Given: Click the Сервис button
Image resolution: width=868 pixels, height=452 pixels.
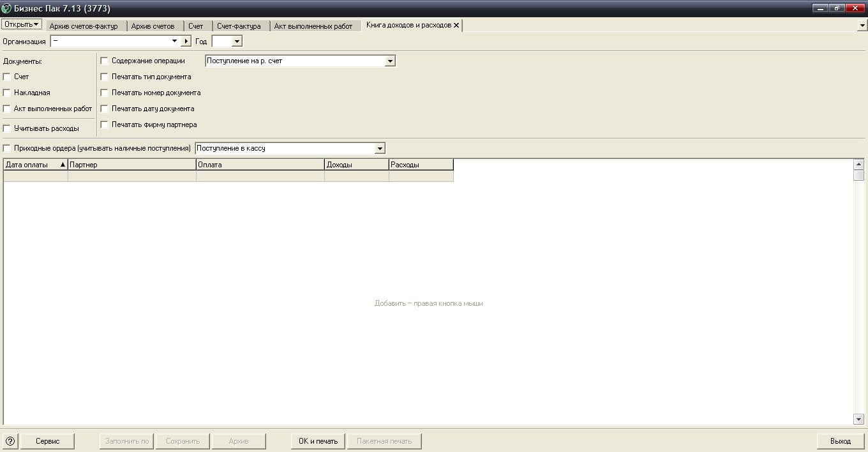Looking at the screenshot, I should 48,441.
